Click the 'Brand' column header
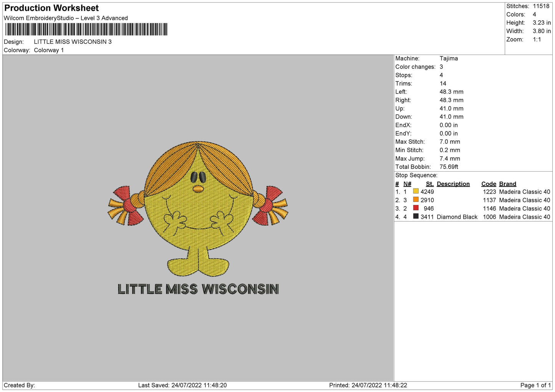This screenshot has width=555, height=392. pos(508,184)
